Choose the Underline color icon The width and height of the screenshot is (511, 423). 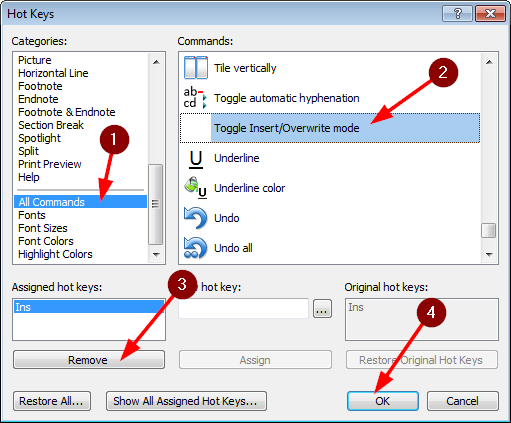196,188
